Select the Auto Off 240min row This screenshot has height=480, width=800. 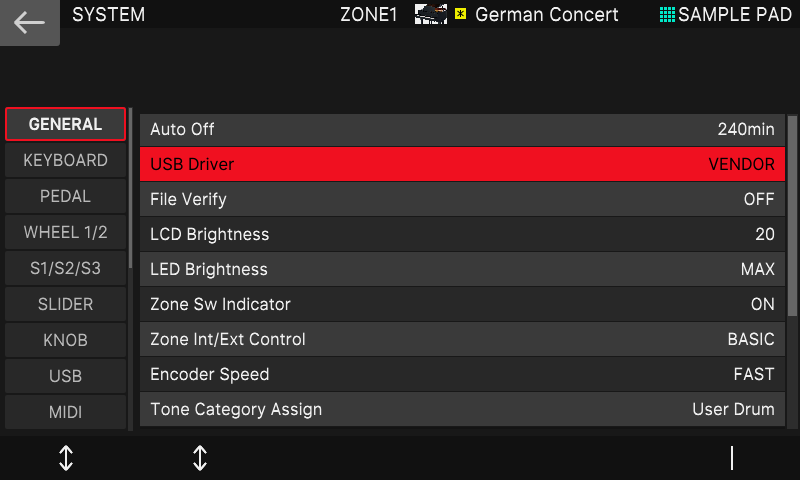click(x=462, y=129)
